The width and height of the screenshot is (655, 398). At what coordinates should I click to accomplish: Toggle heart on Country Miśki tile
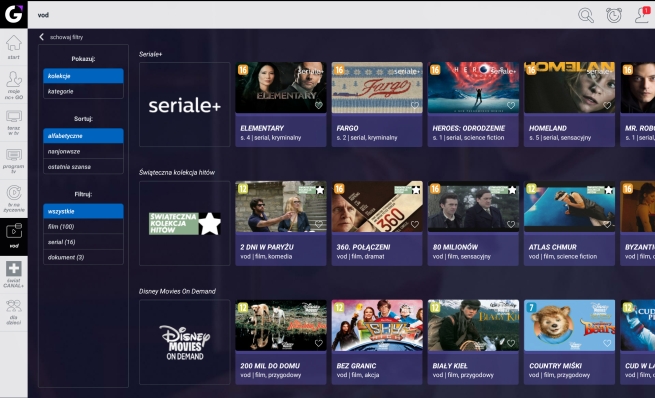click(607, 343)
